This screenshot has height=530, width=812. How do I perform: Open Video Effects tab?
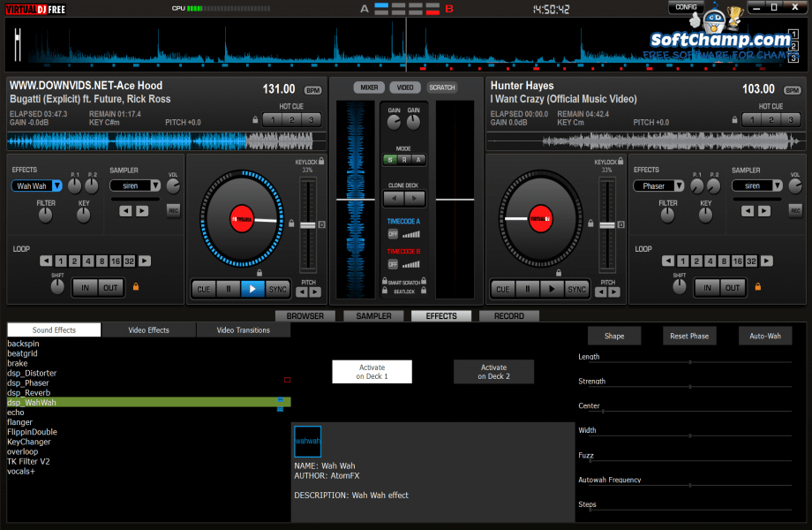pyautogui.click(x=148, y=330)
